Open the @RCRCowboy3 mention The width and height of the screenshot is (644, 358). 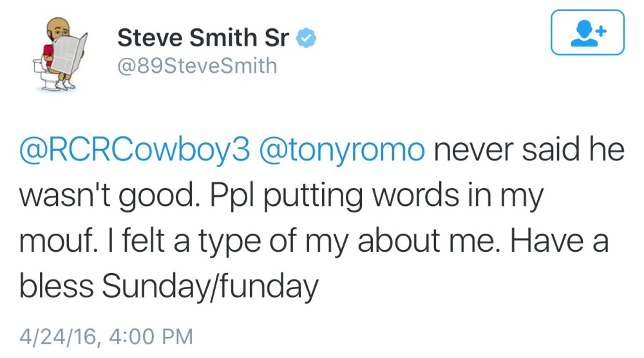pos(135,150)
